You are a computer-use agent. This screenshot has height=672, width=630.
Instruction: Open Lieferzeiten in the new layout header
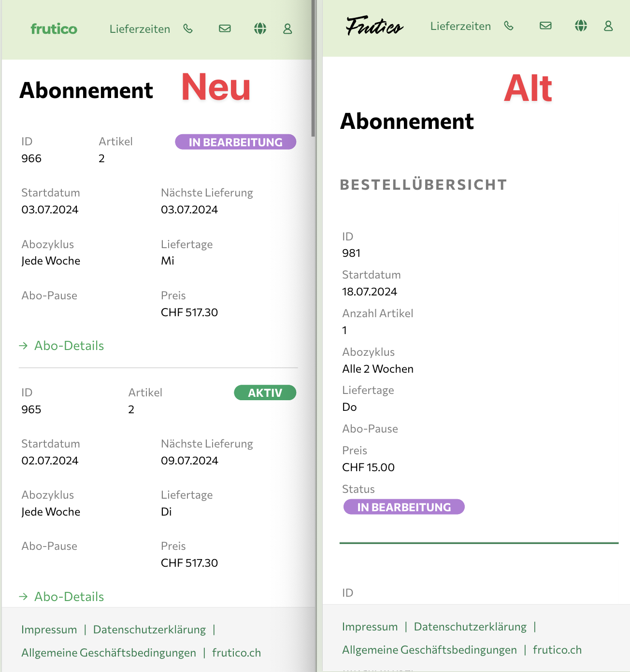pyautogui.click(x=140, y=29)
